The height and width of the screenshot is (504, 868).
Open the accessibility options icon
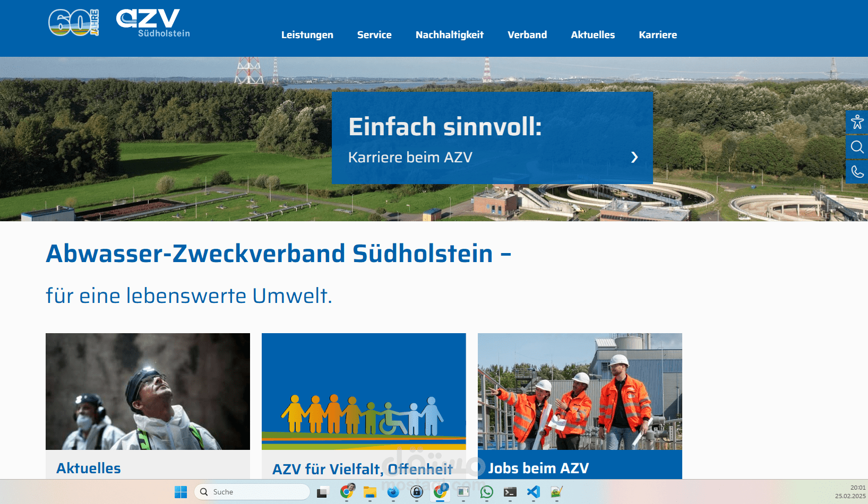pyautogui.click(x=857, y=122)
